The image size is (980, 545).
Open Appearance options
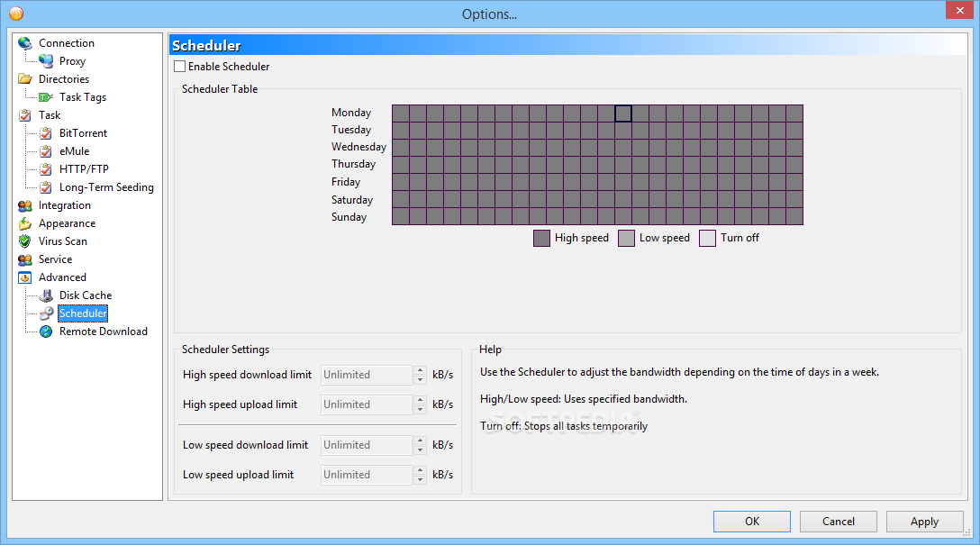pyautogui.click(x=67, y=223)
